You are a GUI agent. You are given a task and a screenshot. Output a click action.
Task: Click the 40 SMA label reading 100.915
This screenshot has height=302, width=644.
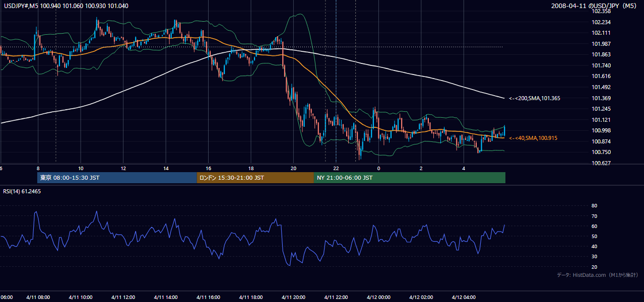click(533, 138)
